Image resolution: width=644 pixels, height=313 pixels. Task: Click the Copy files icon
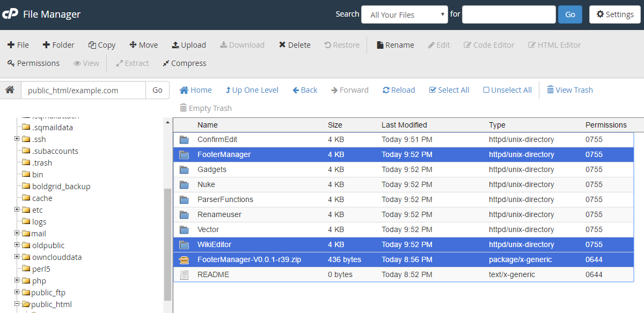[92, 45]
